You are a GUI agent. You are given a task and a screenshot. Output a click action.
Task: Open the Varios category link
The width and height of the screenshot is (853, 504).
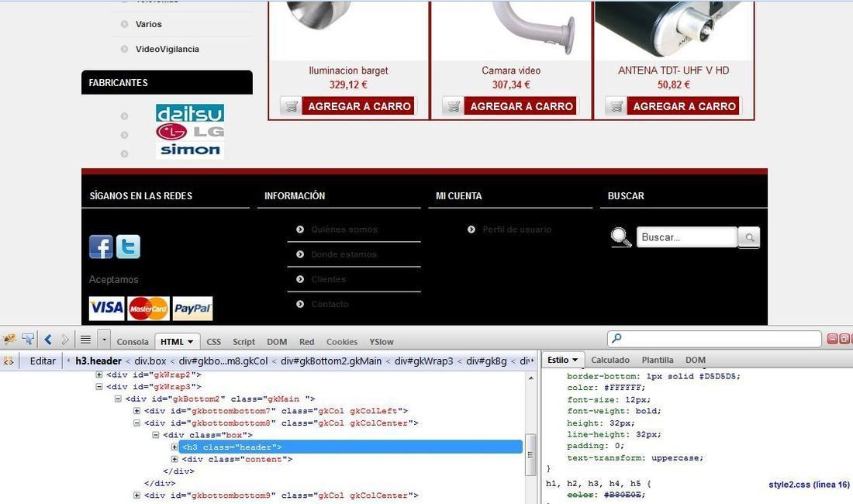149,24
